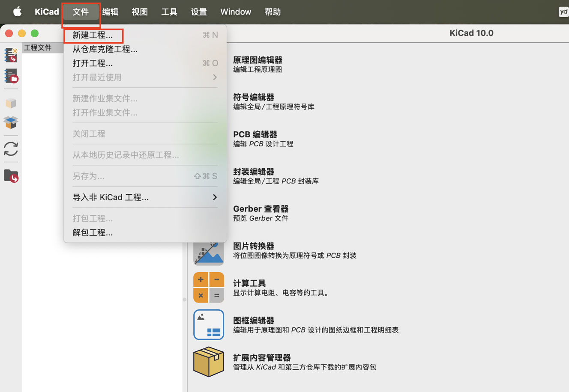Open the Window menu
Viewport: 569px width, 392px height.
(x=236, y=12)
